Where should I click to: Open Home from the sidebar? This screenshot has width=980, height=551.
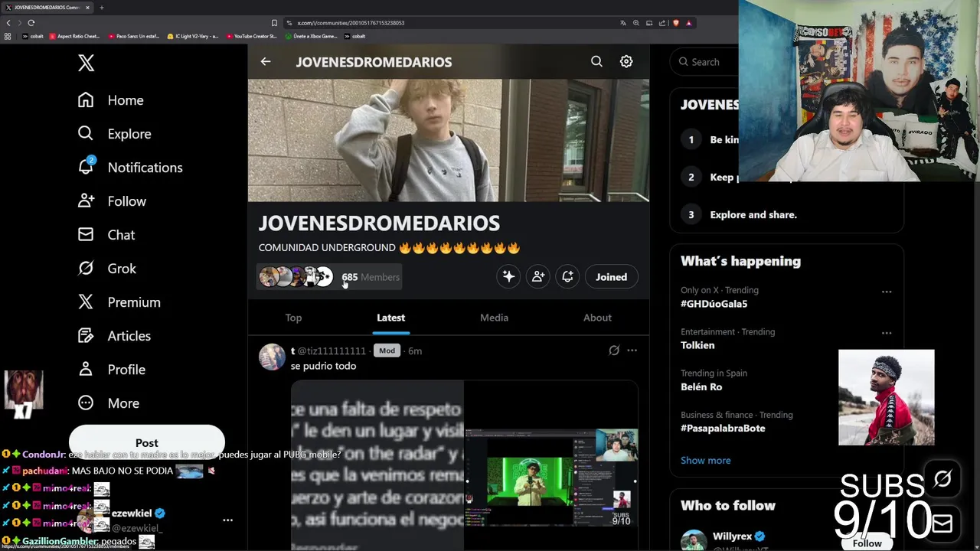pyautogui.click(x=110, y=100)
